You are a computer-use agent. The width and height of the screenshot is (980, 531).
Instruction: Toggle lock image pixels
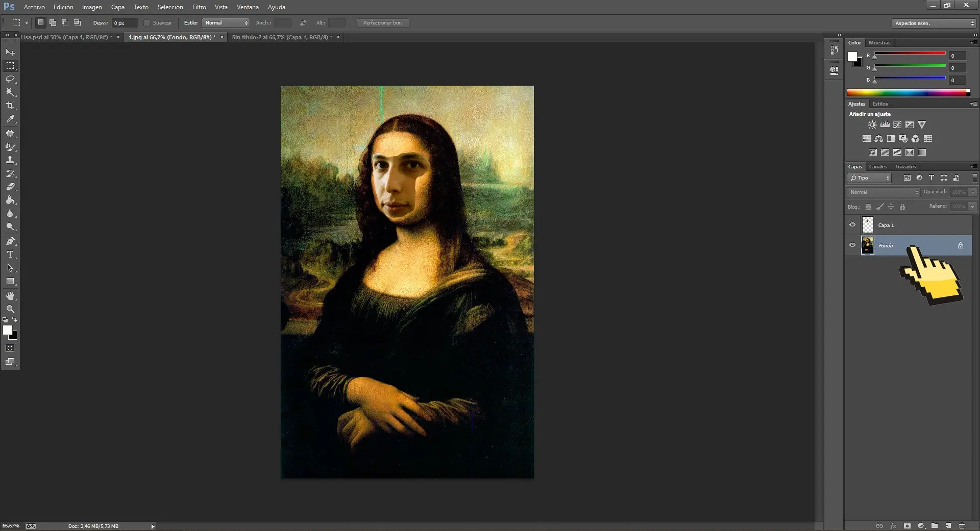click(879, 207)
